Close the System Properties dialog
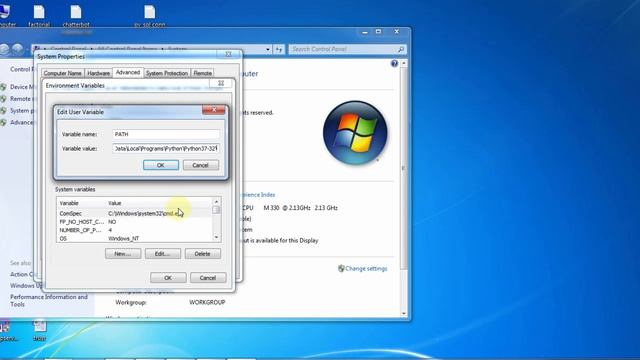This screenshot has width=640, height=360. pos(229,54)
